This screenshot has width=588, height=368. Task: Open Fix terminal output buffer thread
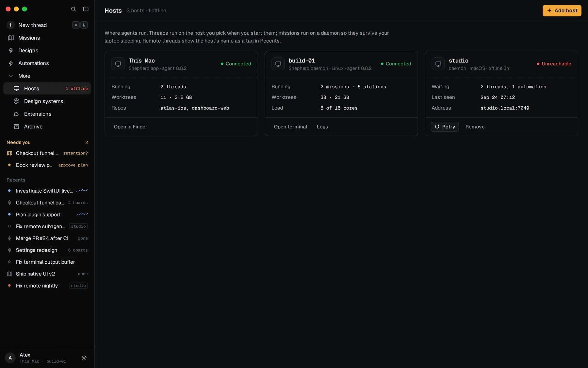pos(47,262)
